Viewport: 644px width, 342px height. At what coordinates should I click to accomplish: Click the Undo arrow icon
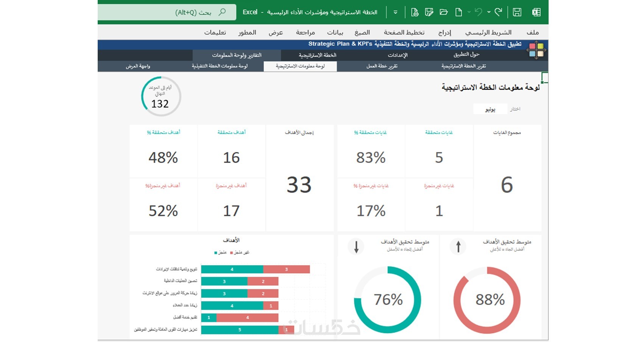pos(479,12)
